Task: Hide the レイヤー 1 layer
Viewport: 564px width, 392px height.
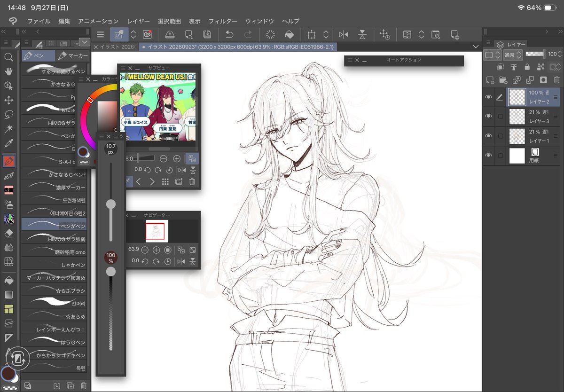Action: [489, 136]
